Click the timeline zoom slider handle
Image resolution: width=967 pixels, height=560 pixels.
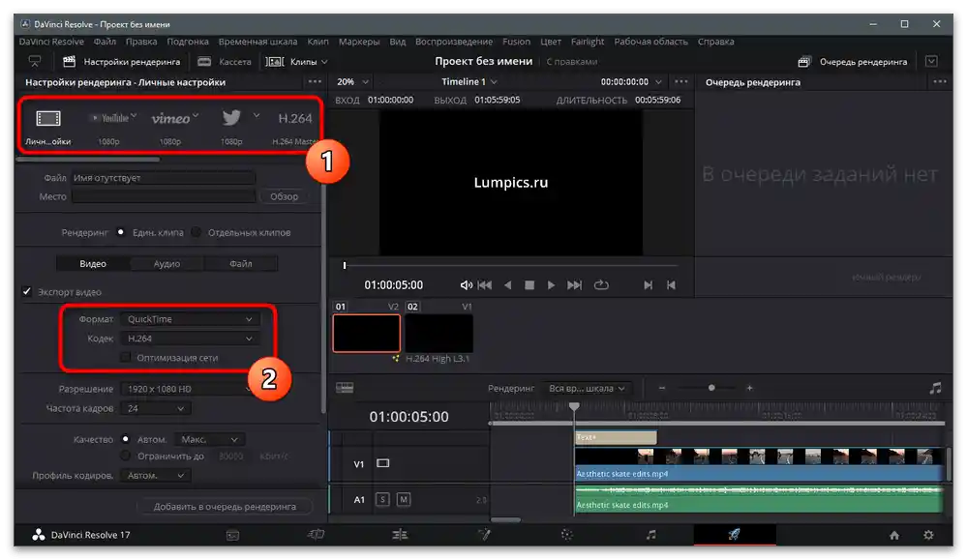pos(711,388)
